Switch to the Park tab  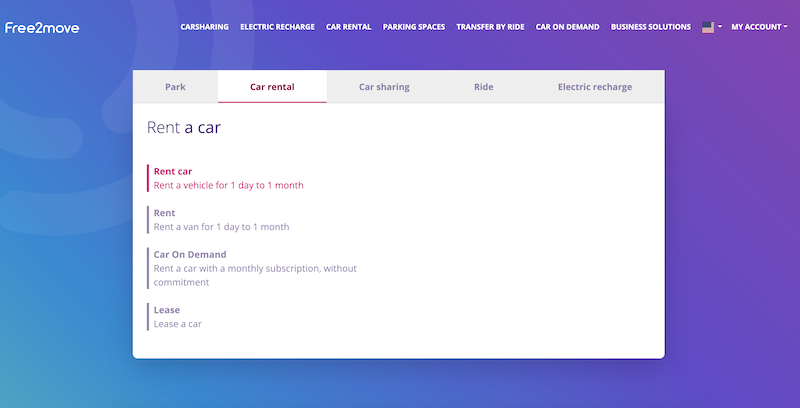coord(175,87)
